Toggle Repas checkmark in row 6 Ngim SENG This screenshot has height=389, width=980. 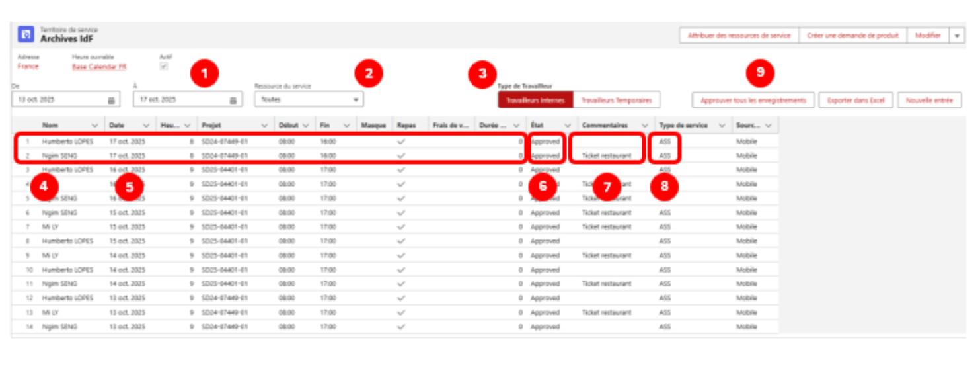(x=401, y=213)
